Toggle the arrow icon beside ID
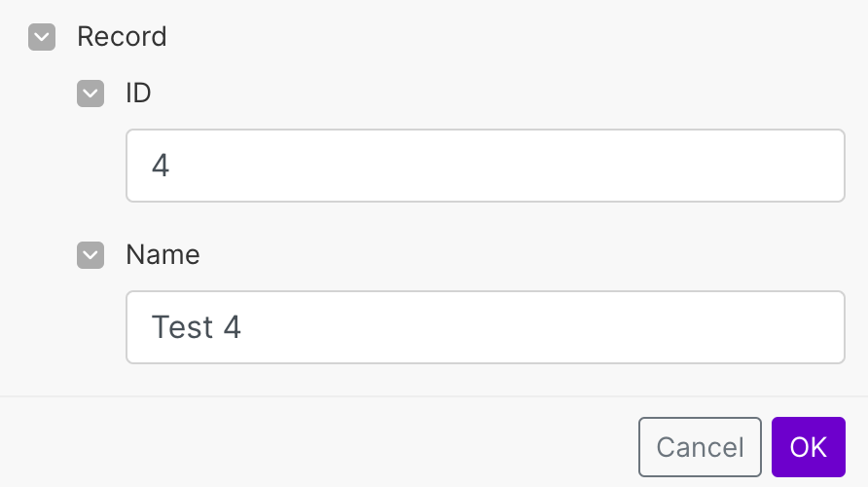Viewport: 868px width, 487px height. click(x=90, y=94)
